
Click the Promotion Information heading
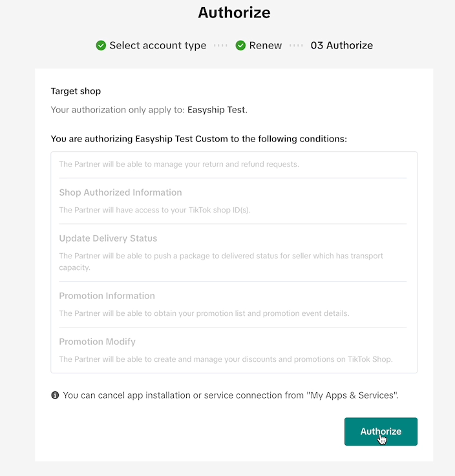click(x=107, y=296)
